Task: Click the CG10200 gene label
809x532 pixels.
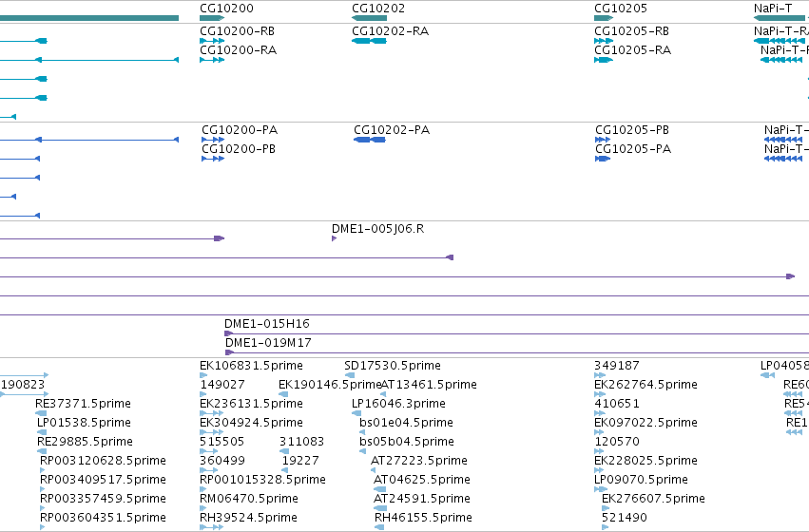Action: [226, 9]
